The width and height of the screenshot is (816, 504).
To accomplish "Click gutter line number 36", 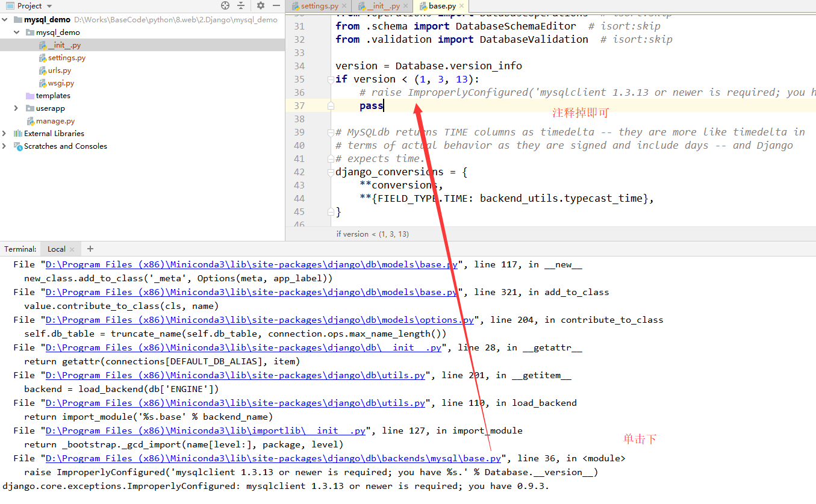I will pyautogui.click(x=299, y=93).
